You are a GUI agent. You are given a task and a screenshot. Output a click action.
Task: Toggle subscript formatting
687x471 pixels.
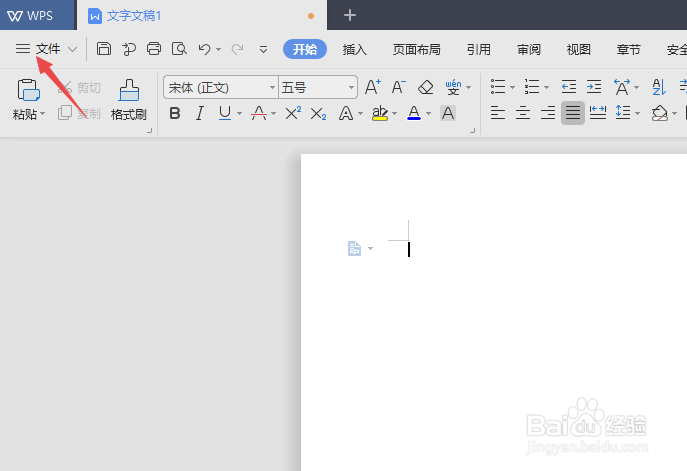click(319, 114)
